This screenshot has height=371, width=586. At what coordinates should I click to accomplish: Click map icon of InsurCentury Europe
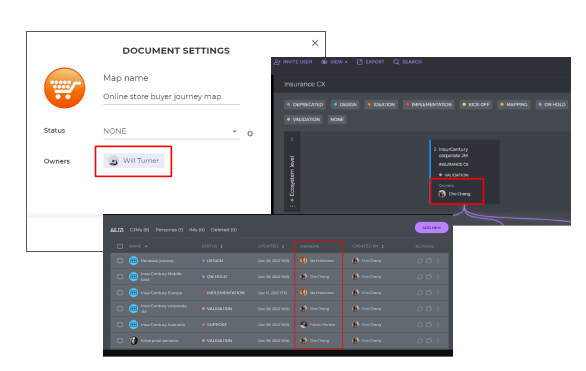[x=133, y=293]
